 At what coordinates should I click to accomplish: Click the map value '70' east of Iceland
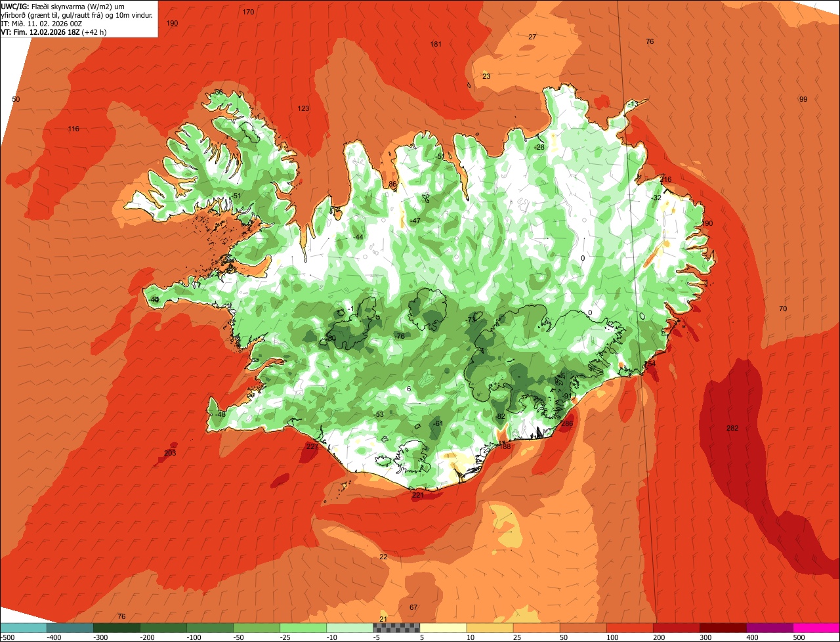pyautogui.click(x=783, y=309)
